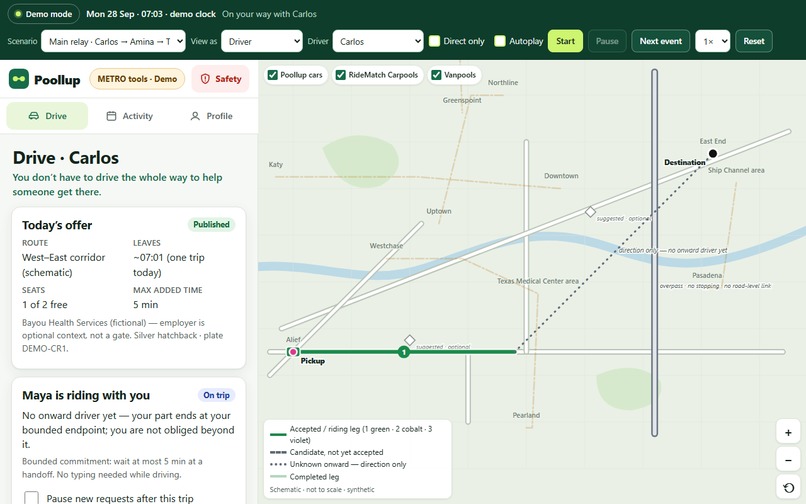Open the 1× speed dropdown
Screen dimensions: 806x504
[x=712, y=41]
